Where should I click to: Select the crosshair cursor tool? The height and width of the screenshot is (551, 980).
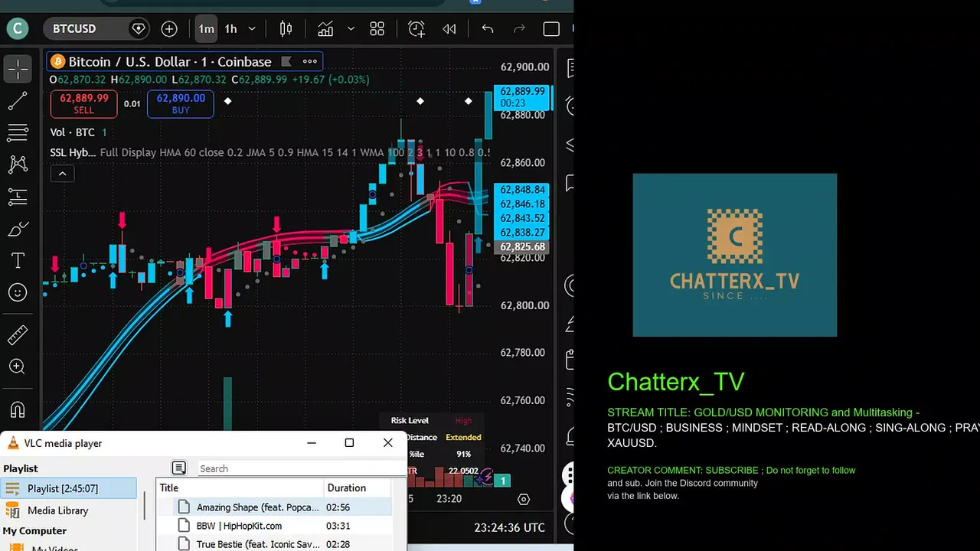(17, 69)
